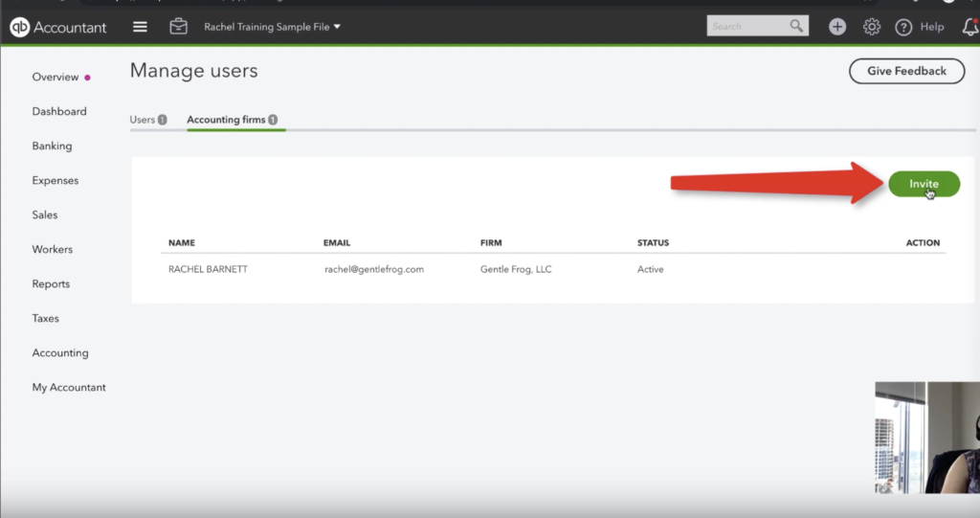Click the Active status cell

point(651,269)
